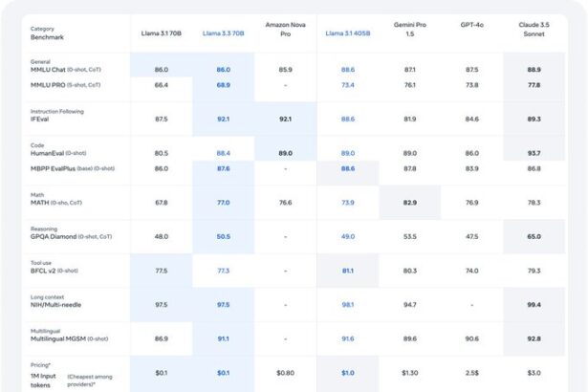Click the Llama 3.3 70B column header

point(223,33)
